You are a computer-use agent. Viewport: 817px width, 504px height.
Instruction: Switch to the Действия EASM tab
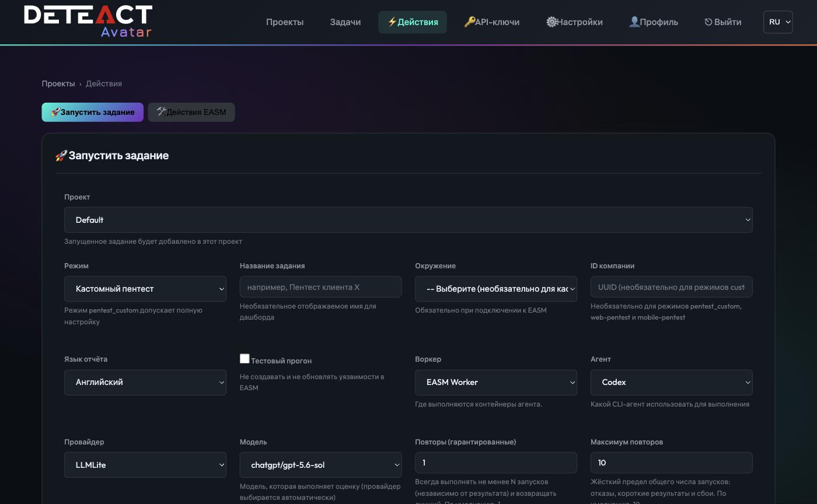(x=191, y=112)
